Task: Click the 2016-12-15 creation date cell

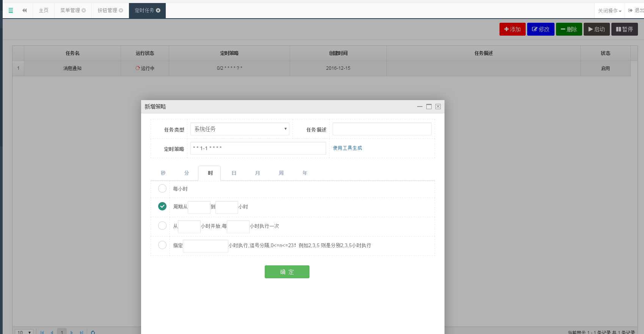Action: 338,68
